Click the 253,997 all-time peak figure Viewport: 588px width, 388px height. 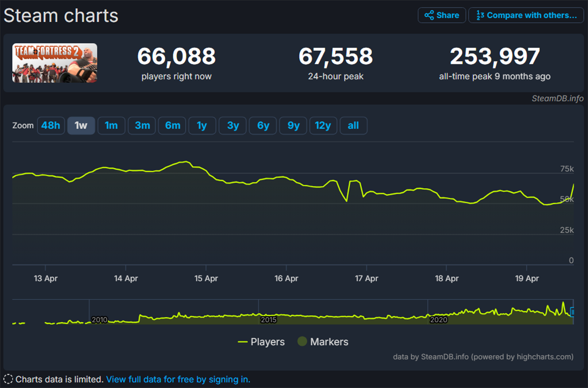495,56
